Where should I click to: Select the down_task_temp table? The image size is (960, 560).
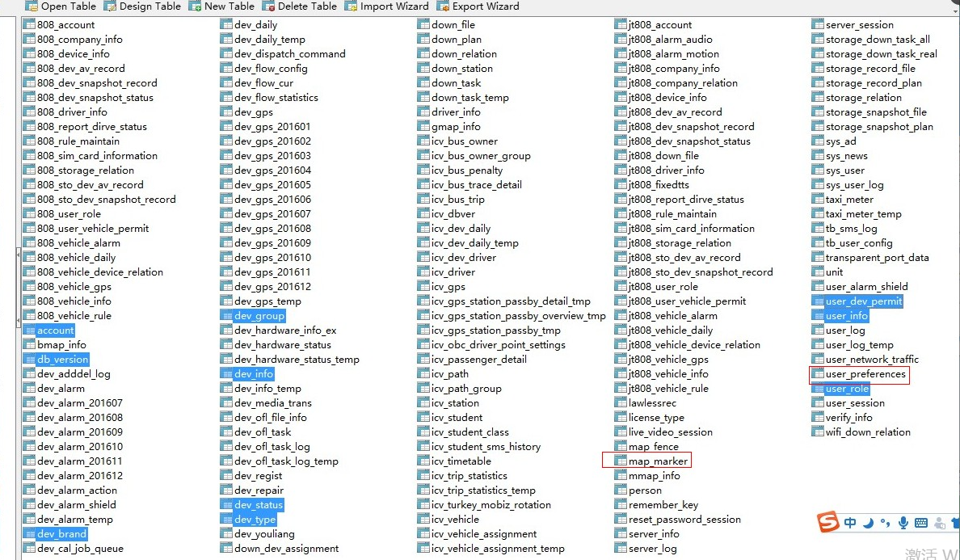tap(470, 97)
